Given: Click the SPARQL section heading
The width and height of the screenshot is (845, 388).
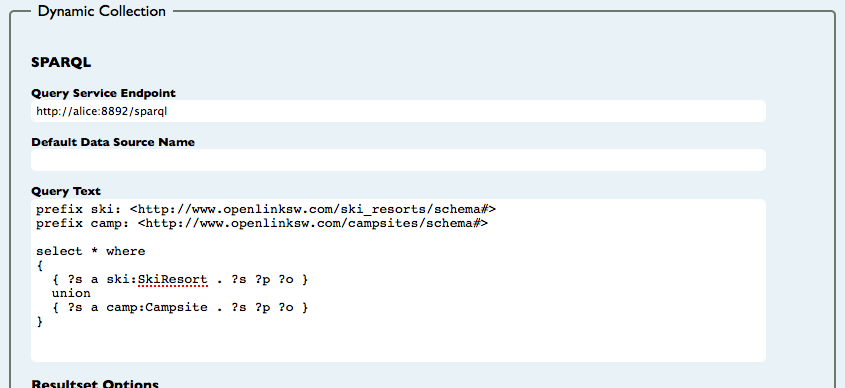Looking at the screenshot, I should (61, 63).
